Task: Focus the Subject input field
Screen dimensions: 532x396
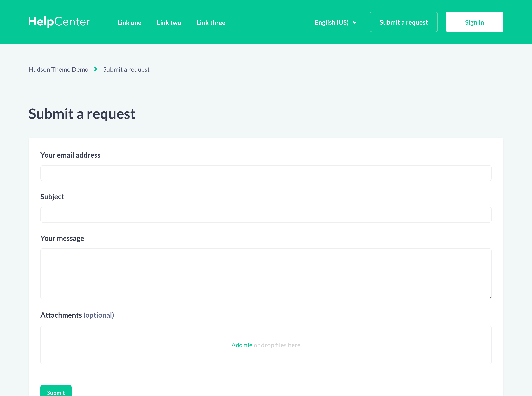Action: point(266,215)
